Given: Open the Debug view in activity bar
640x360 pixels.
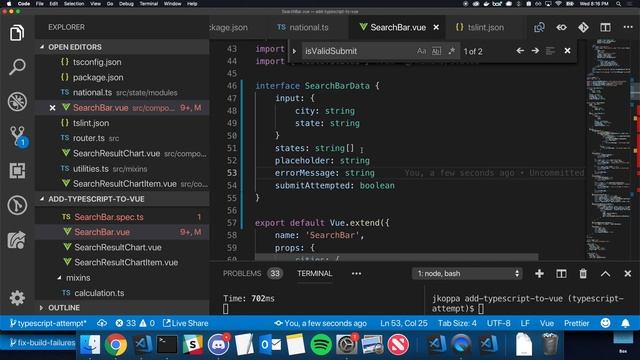Looking at the screenshot, I should pyautogui.click(x=17, y=101).
